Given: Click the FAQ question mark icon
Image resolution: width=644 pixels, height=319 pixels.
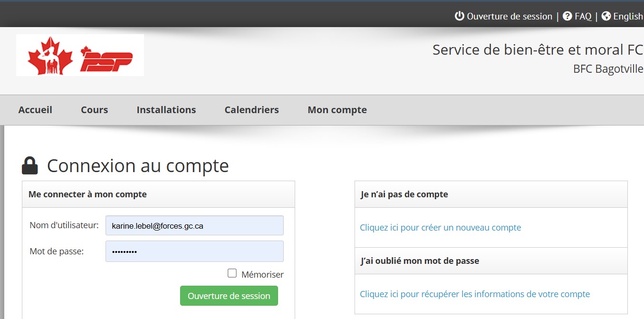Looking at the screenshot, I should pos(567,16).
